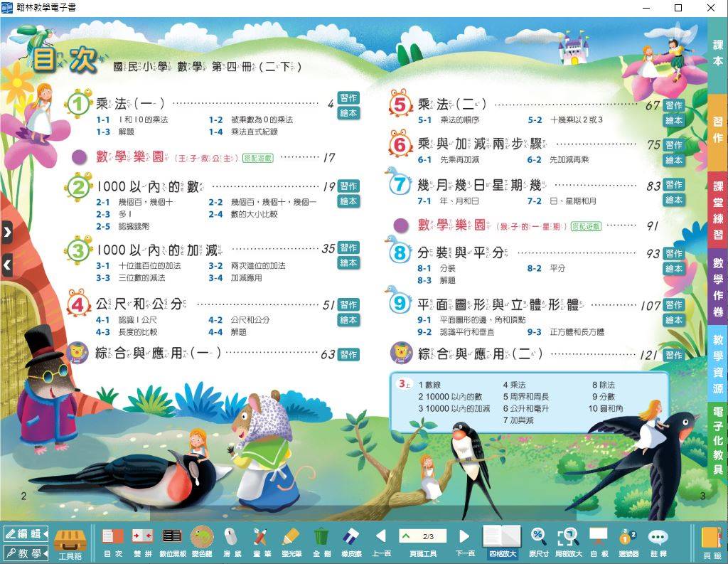Open 習作 for unit 5 乘法(二)
The height and width of the screenshot is (564, 728).
674,105
